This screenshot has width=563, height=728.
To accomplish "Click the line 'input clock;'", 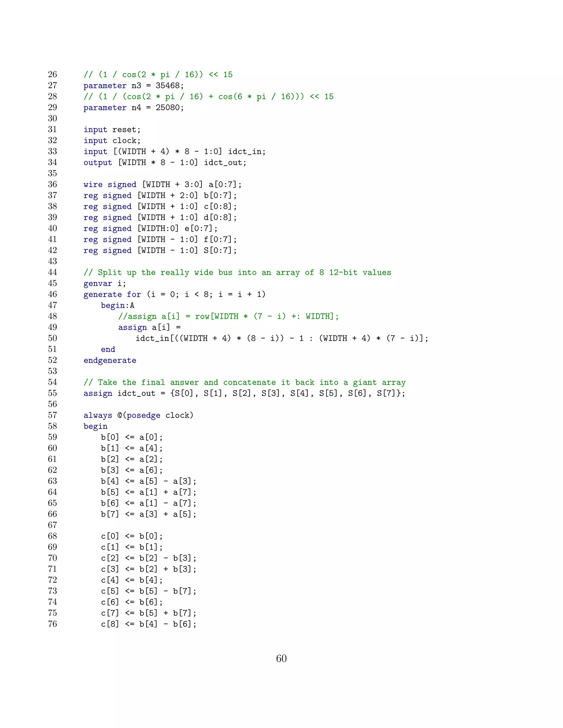I will pyautogui.click(x=112, y=141).
